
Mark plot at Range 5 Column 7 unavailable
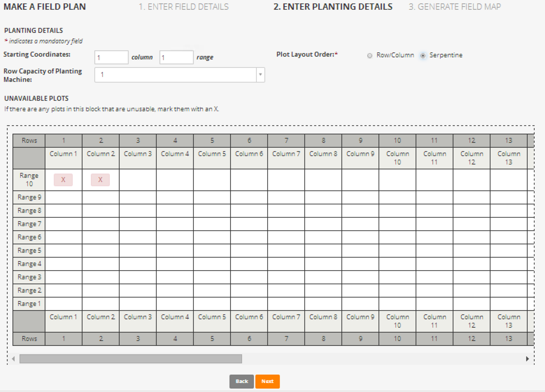click(x=286, y=251)
